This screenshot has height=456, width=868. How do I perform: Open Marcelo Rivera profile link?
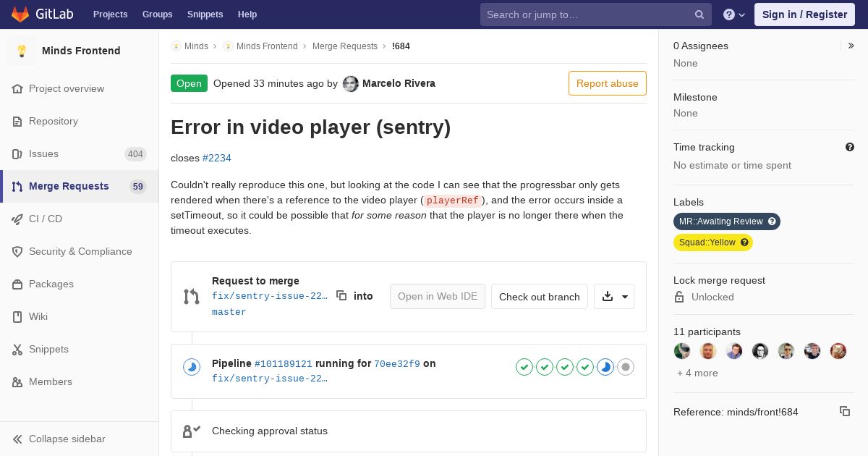399,83
